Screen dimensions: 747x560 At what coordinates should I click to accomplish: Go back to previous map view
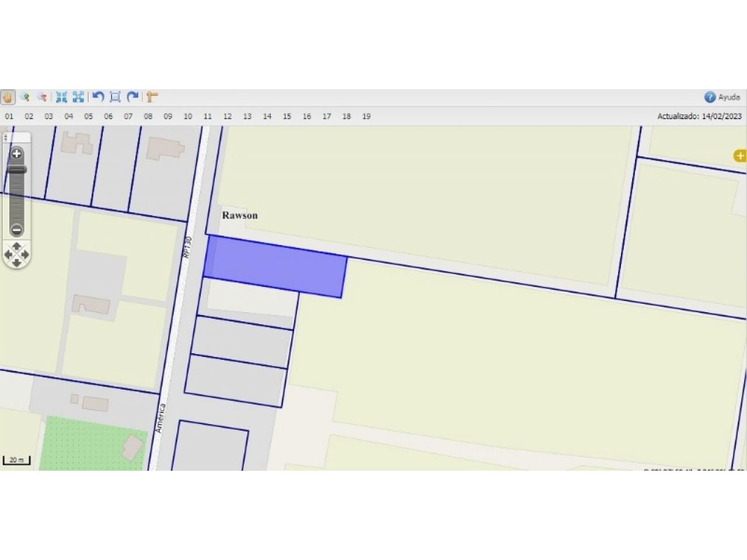98,97
